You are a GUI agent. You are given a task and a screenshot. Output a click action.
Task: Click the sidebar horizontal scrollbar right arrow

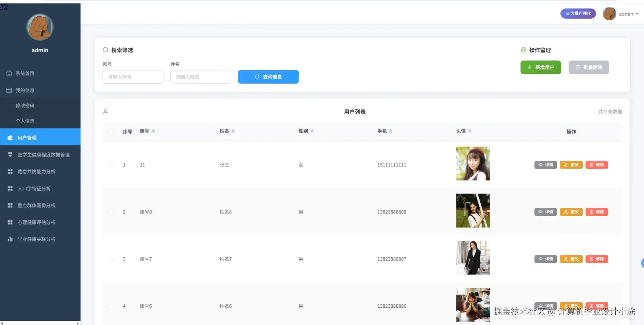[78, 323]
